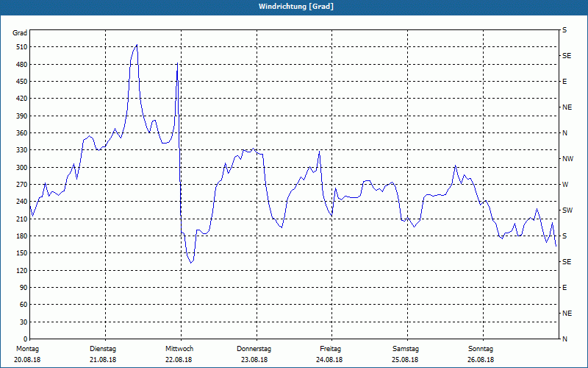This screenshot has height=368, width=588.
Task: Select the 480 value on the left axis
Action: [x=22, y=65]
